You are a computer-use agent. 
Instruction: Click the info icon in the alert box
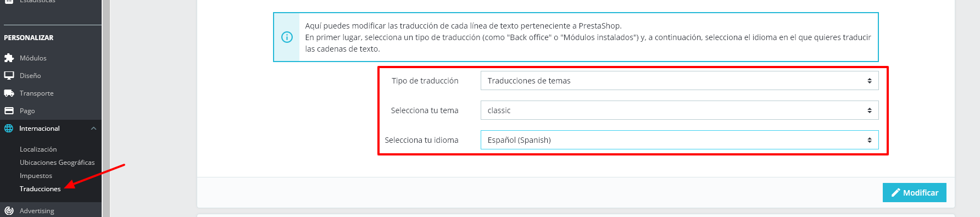pos(287,37)
